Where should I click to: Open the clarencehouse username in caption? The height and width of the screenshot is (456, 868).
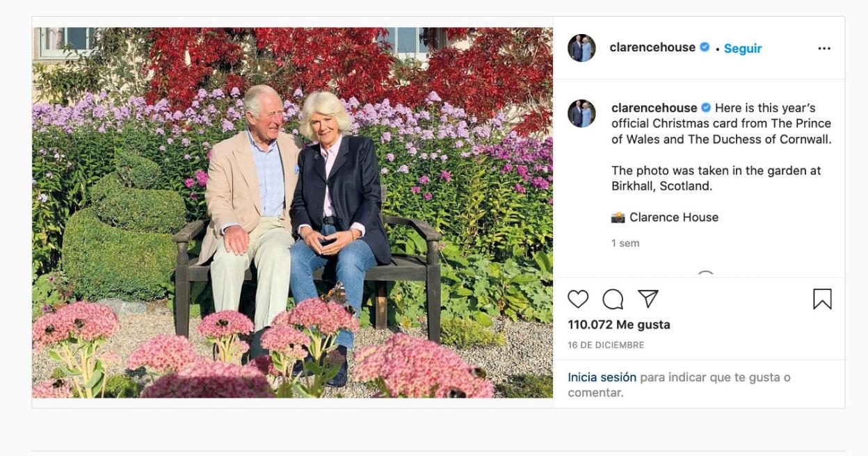tap(654, 108)
